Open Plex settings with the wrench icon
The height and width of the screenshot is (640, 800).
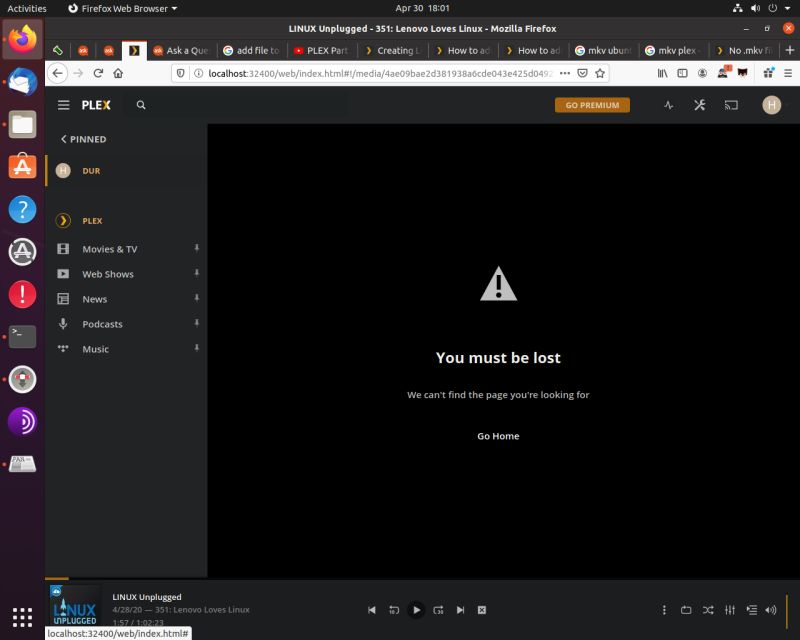click(x=699, y=105)
